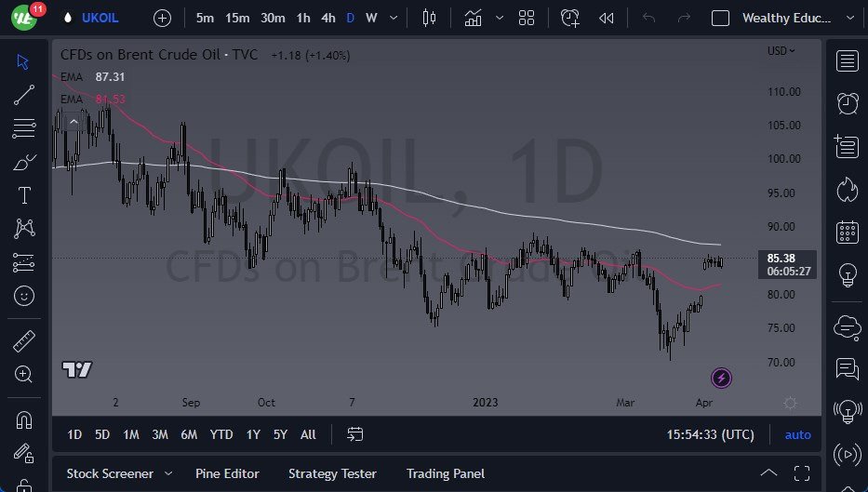Set range to 5D
Screen dimensions: 868x492
point(101,434)
